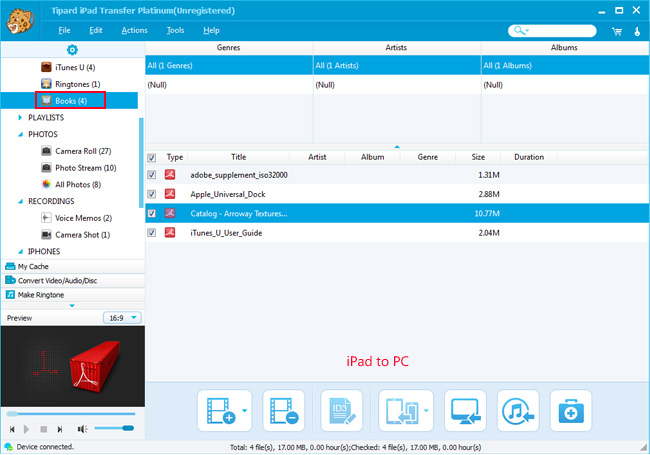
Task: Open the Add File dropdown arrow
Action: tap(245, 411)
